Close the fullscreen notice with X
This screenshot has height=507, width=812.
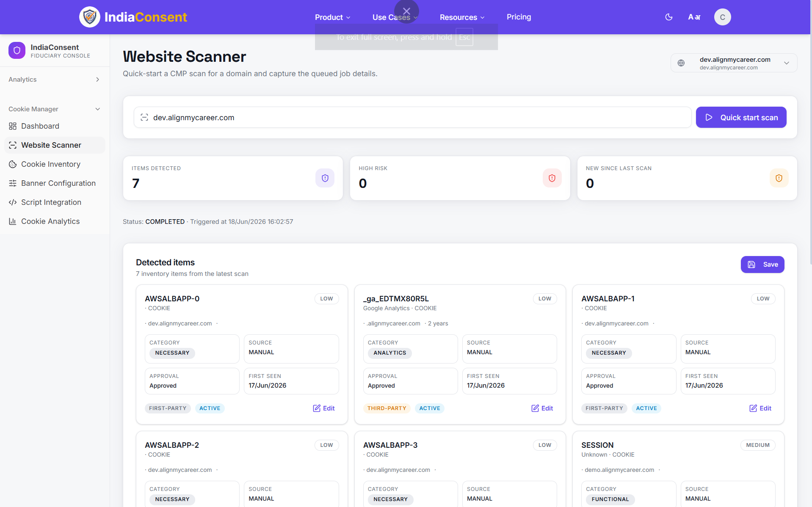click(x=406, y=11)
